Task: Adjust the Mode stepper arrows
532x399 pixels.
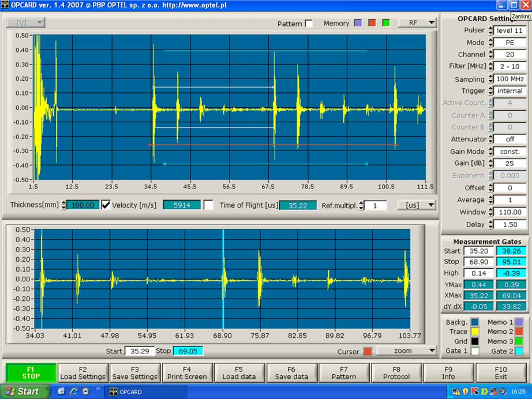Action: tap(490, 42)
